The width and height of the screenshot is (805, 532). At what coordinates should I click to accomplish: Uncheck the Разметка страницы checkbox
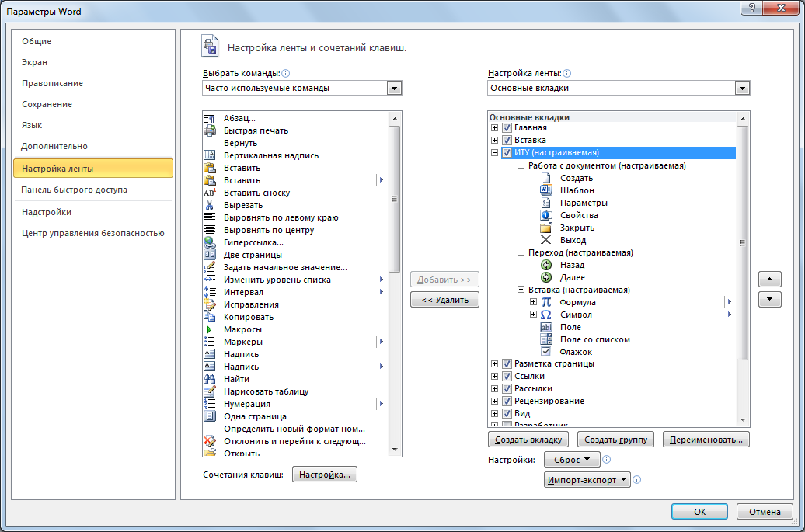click(507, 363)
